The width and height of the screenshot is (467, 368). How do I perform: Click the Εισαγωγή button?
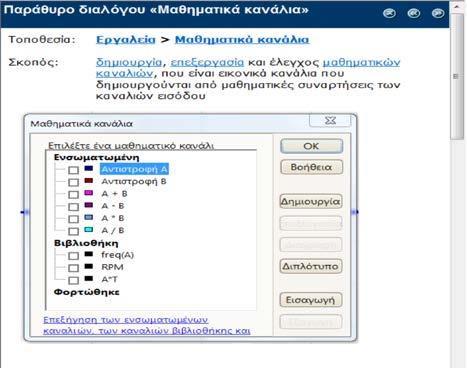coord(311,300)
